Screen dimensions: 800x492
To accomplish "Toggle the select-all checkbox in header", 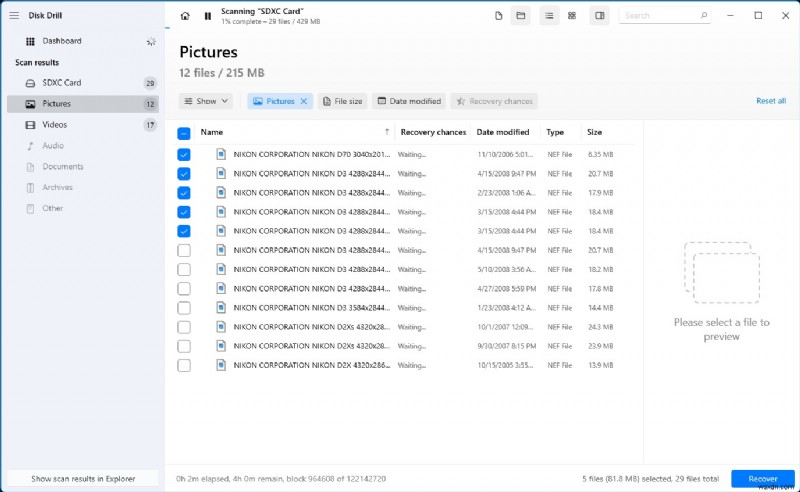I will [x=184, y=133].
